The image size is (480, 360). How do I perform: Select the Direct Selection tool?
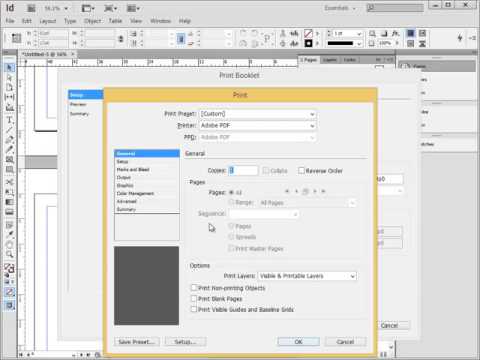point(9,78)
